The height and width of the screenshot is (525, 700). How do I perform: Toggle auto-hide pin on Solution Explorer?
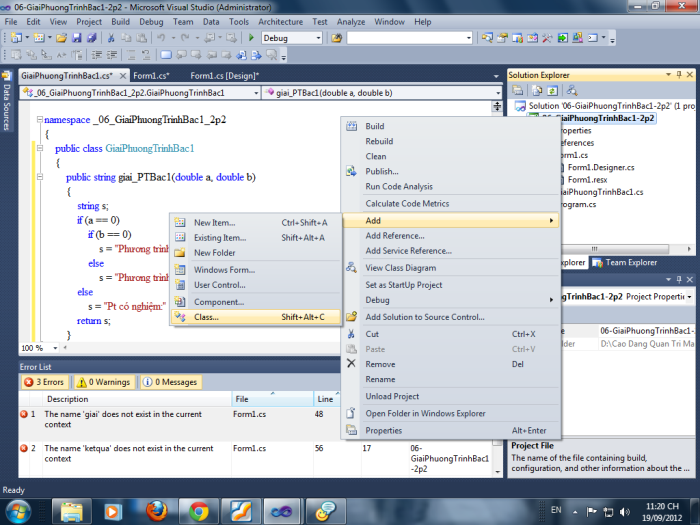[679, 75]
